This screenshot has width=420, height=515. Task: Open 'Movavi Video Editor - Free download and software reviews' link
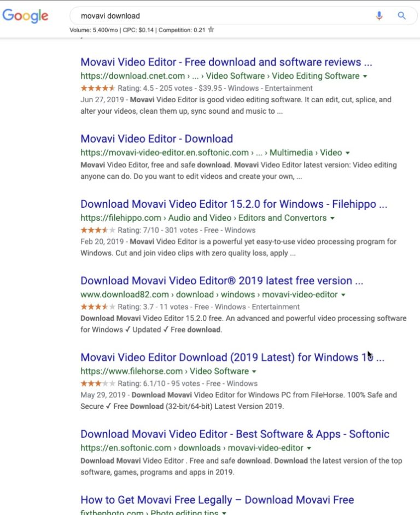(x=226, y=62)
